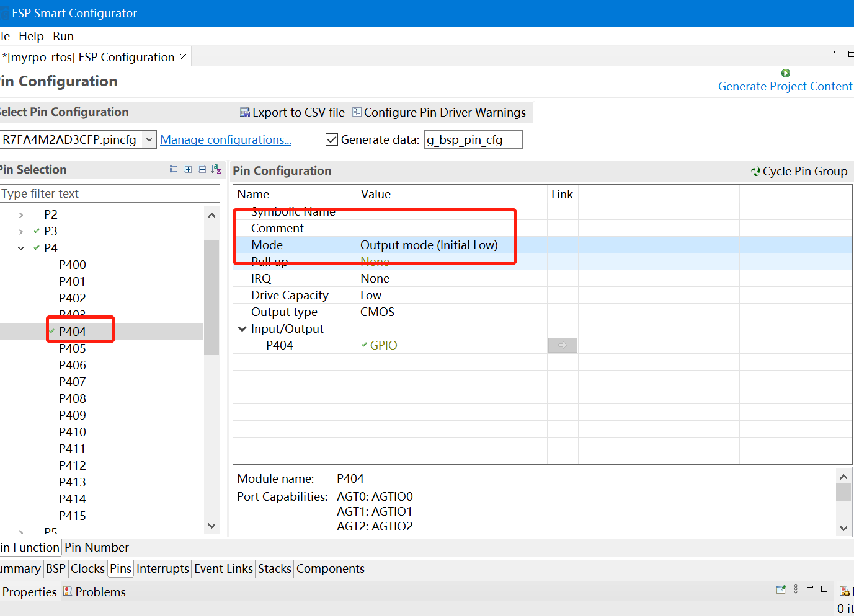The height and width of the screenshot is (616, 854).
Task: Maximize the Properties view panel
Action: [824, 589]
